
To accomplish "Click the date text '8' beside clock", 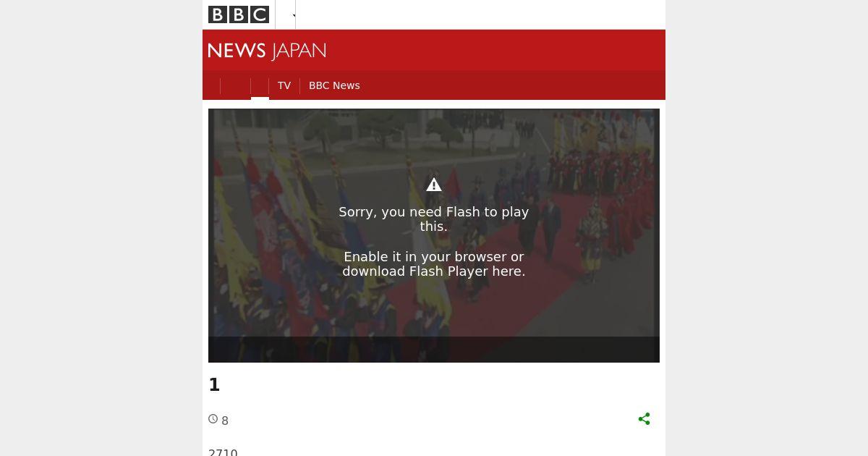I will click(x=225, y=421).
